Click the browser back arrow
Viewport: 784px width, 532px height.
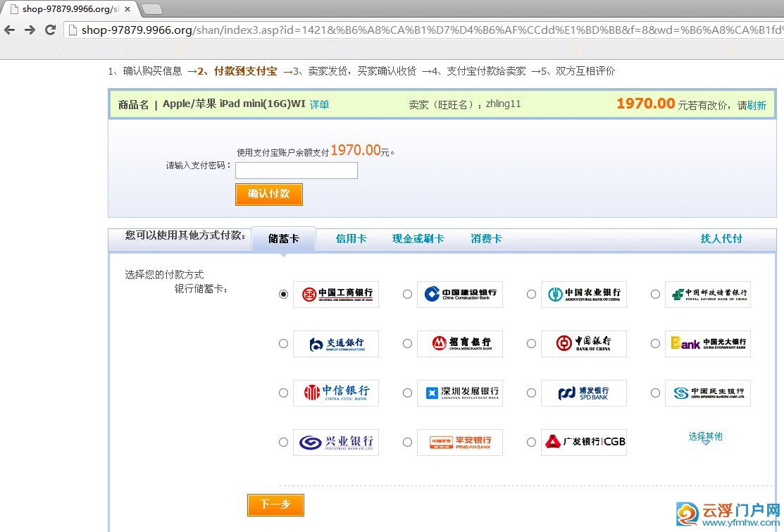pyautogui.click(x=10, y=30)
